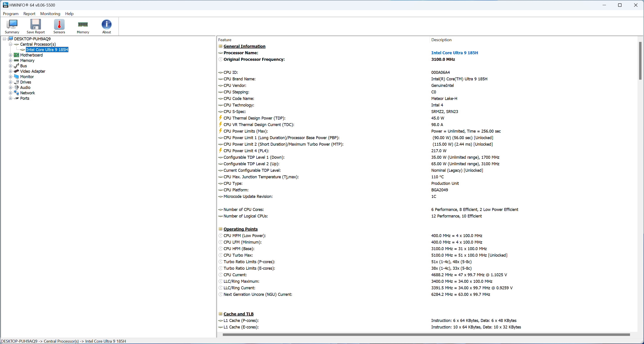Click the horizontal scrollbar in details pane
The height and width of the screenshot is (344, 644).
[426, 335]
